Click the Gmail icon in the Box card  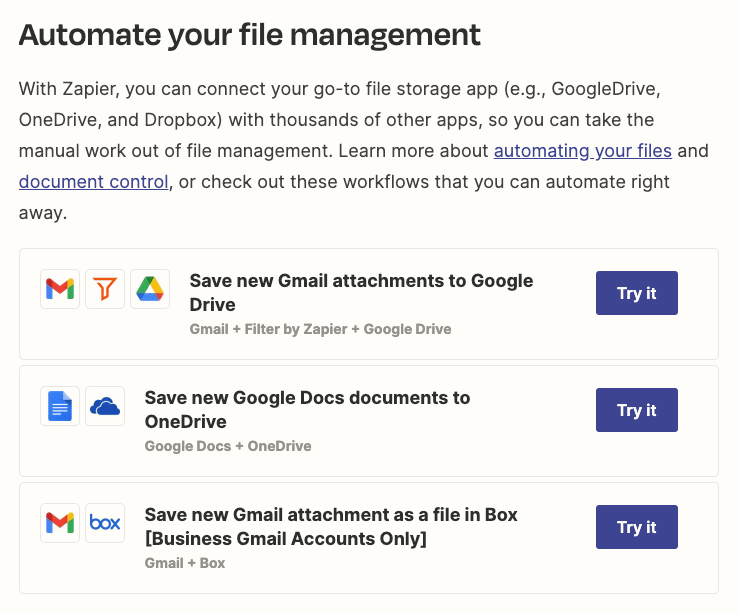(x=60, y=523)
